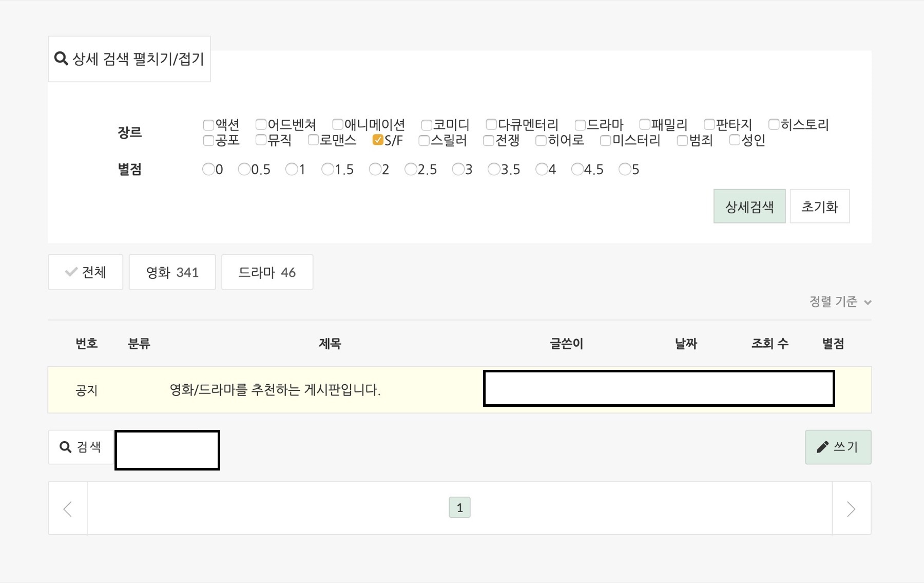Tick the 애니메이션 genre checkbox
924x583 pixels.
[338, 125]
